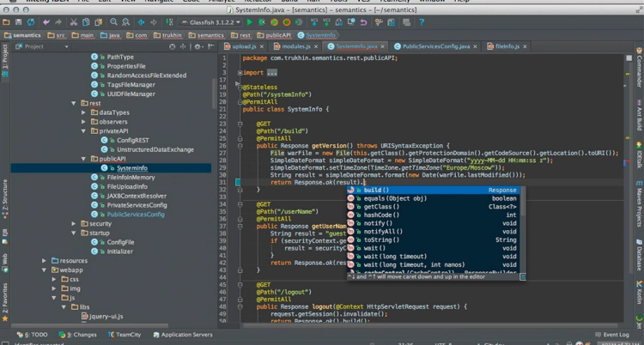Expand the dataTypes folder
Viewport: 644px width, 345px height.
click(x=83, y=112)
